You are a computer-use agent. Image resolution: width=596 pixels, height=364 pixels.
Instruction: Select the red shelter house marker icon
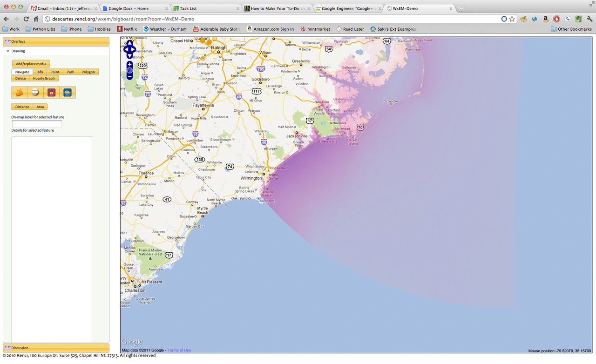click(51, 93)
